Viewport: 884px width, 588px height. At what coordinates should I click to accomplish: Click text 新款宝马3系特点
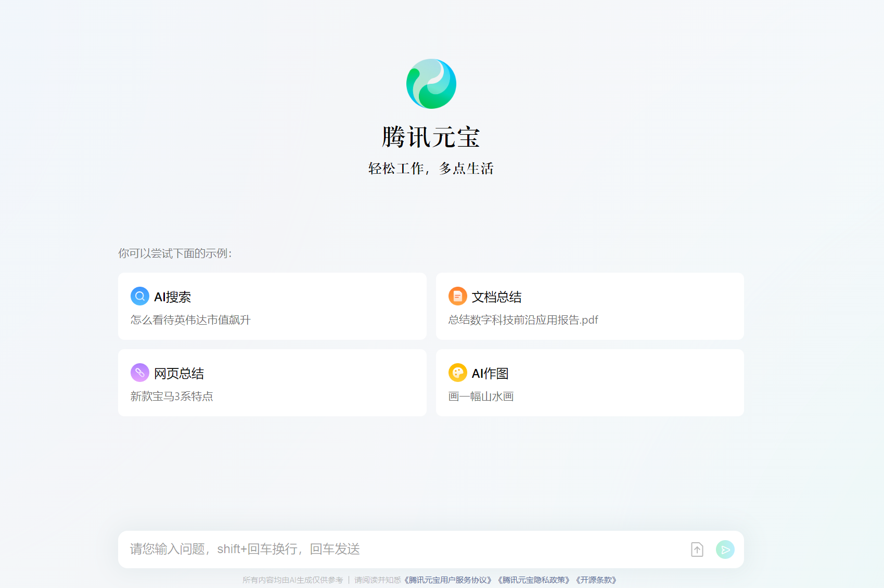click(x=172, y=396)
